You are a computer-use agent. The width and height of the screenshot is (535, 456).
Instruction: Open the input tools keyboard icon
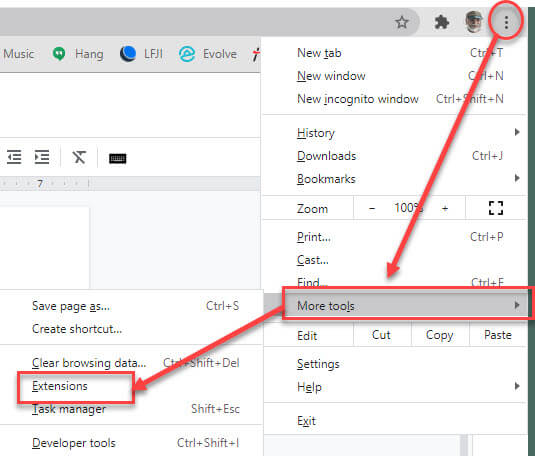coord(117,158)
